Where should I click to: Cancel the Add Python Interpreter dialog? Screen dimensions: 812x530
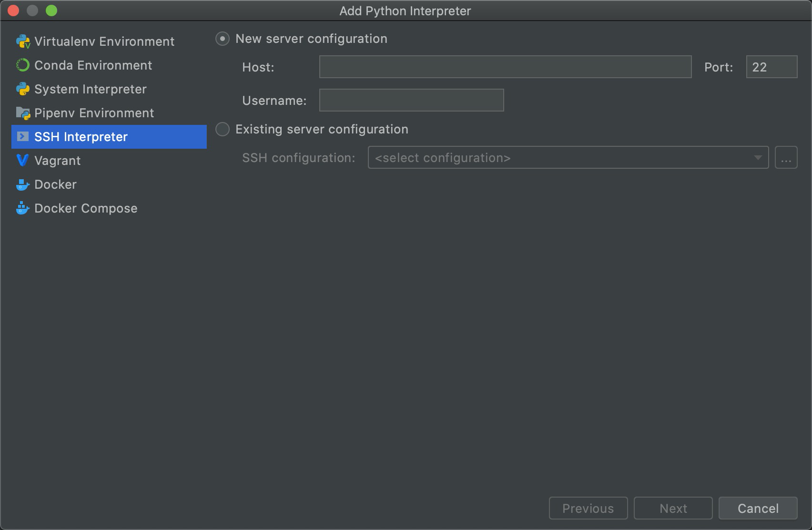758,508
